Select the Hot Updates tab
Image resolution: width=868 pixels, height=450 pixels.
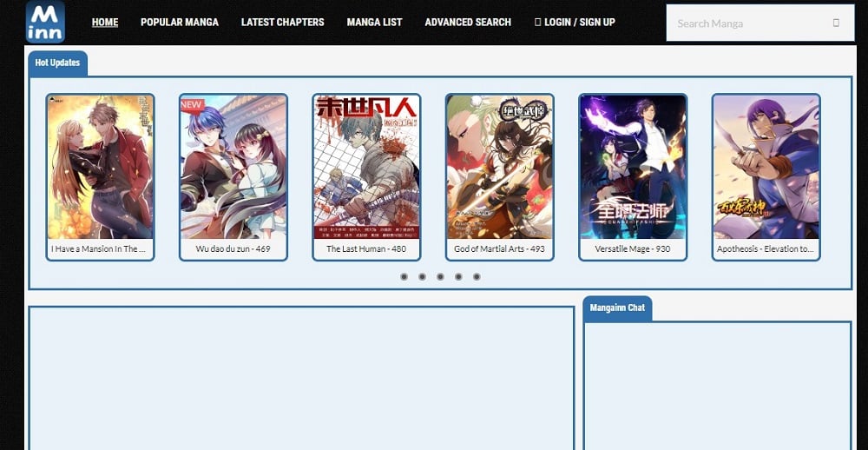click(57, 63)
